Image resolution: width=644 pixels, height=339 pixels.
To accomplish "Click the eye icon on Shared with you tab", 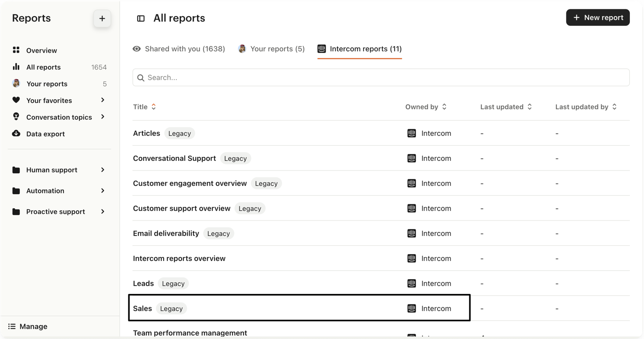I will click(137, 49).
